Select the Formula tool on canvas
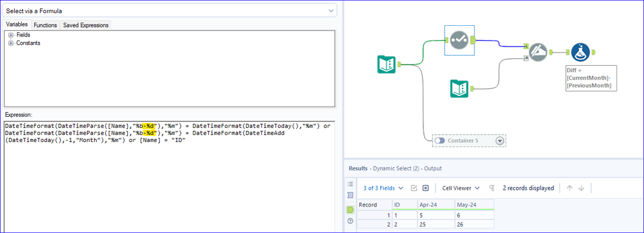The width and height of the screenshot is (644, 233). [580, 52]
